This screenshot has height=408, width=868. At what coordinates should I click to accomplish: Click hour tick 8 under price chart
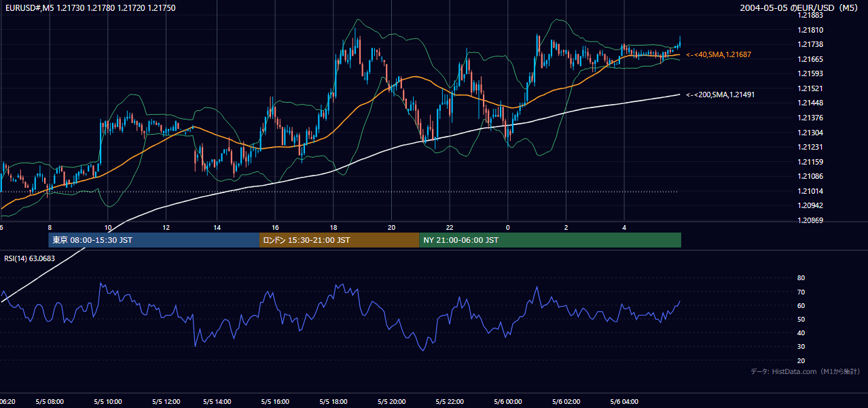[50, 227]
